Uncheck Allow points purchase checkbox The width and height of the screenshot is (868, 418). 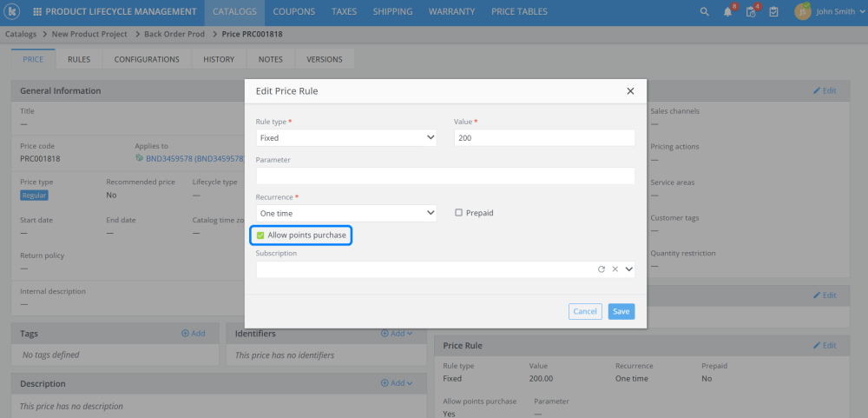(260, 236)
